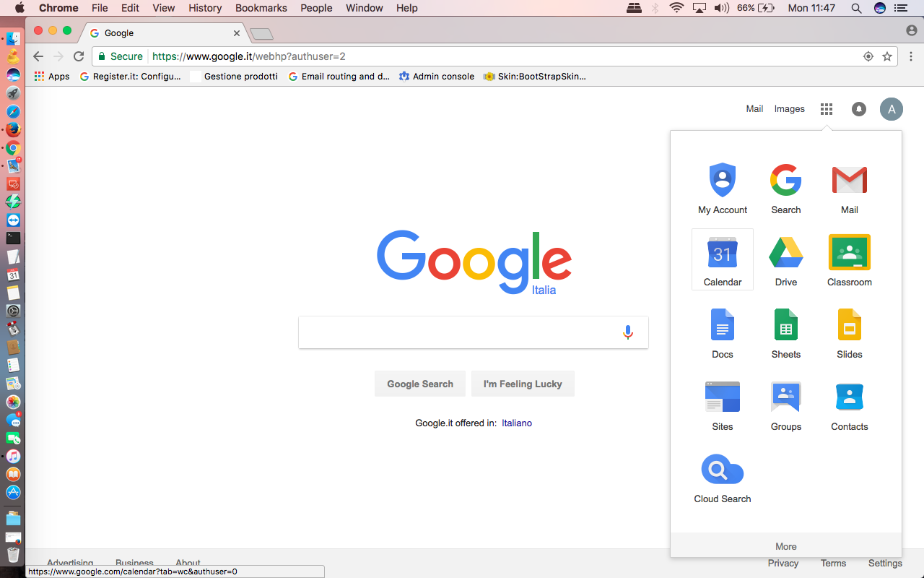Open the Mail app in launcher

coord(850,188)
